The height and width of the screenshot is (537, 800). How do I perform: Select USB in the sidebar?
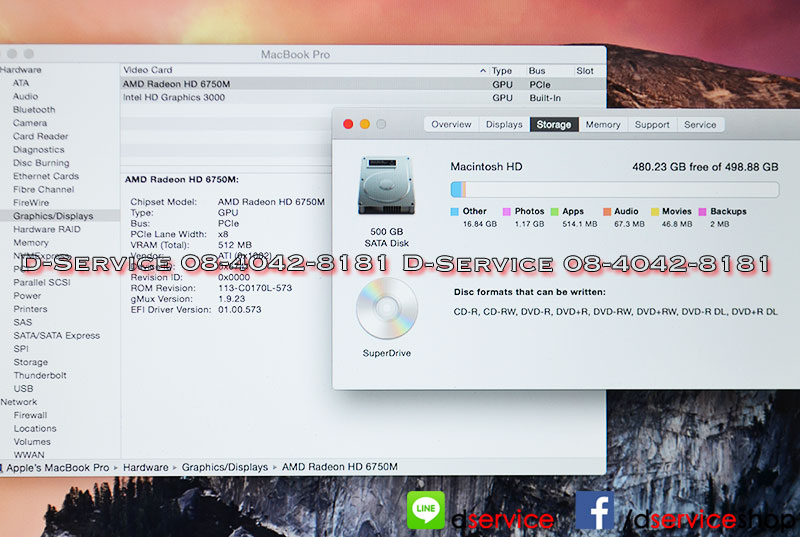[23, 389]
